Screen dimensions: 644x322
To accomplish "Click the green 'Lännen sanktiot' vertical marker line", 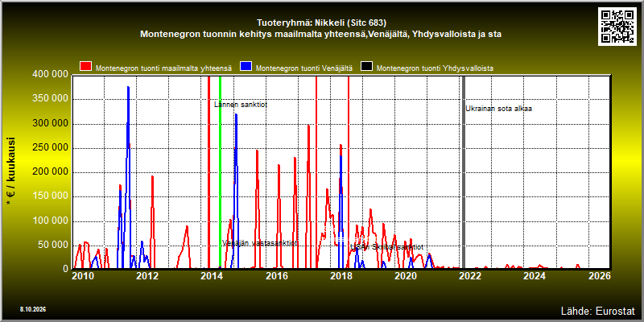I will [220, 172].
